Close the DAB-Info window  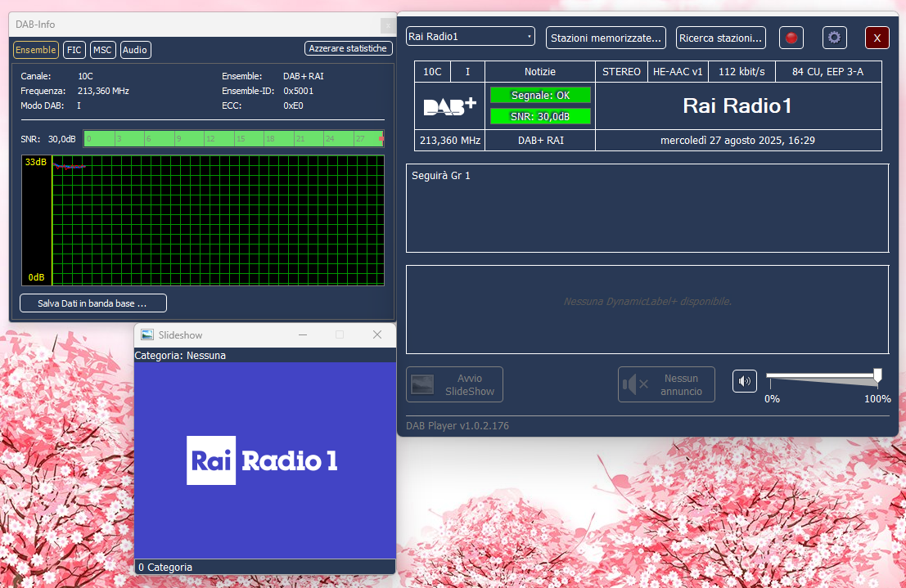click(388, 25)
